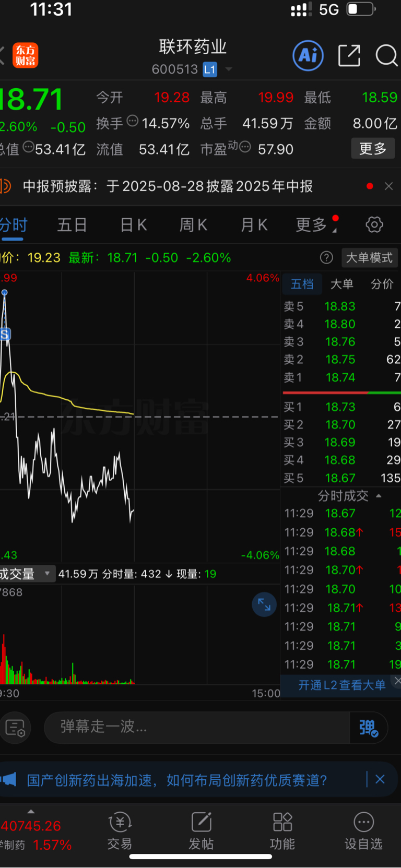401x868 pixels.
Task: Dismiss the 中报预披露 notice
Action: tap(388, 186)
